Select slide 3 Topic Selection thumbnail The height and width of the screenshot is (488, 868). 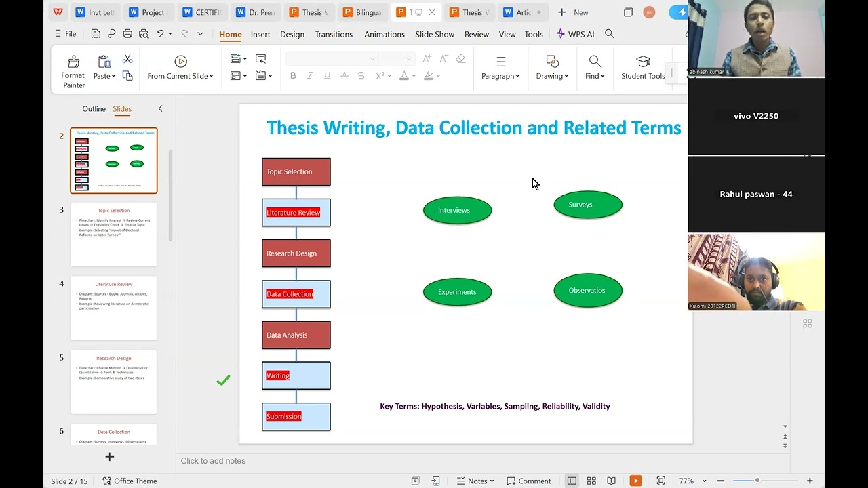(114, 235)
